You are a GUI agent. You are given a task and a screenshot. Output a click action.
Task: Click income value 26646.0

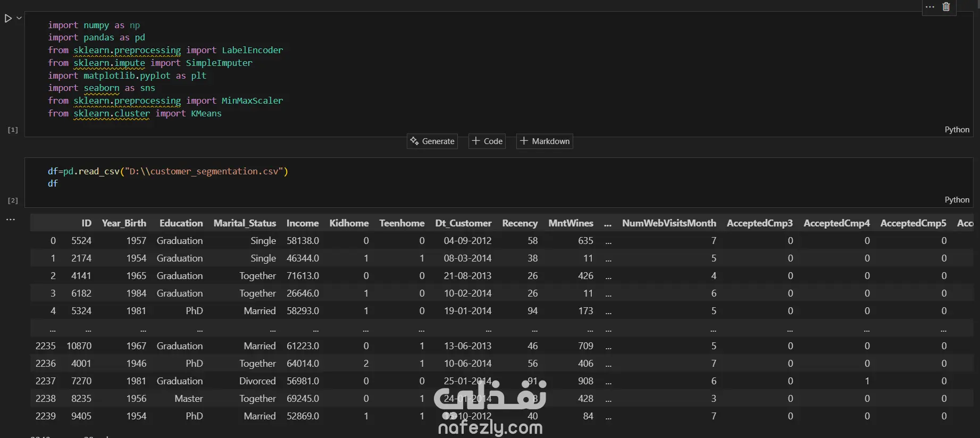303,293
